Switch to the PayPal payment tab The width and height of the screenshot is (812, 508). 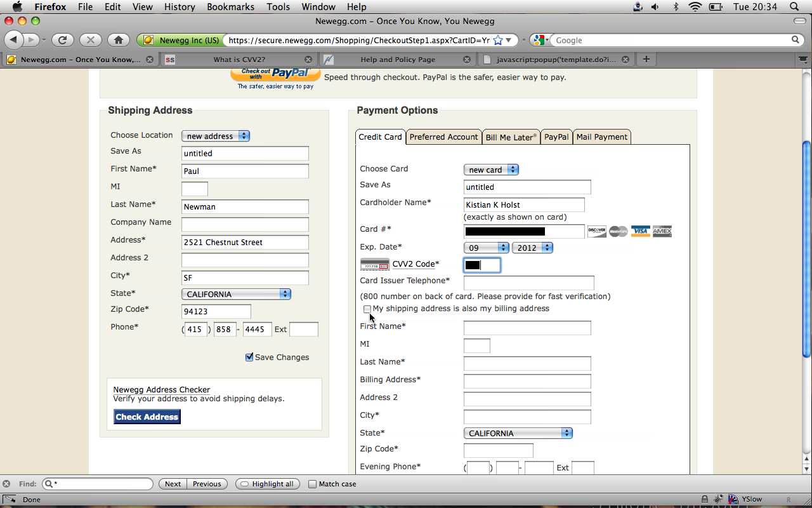[x=556, y=137]
